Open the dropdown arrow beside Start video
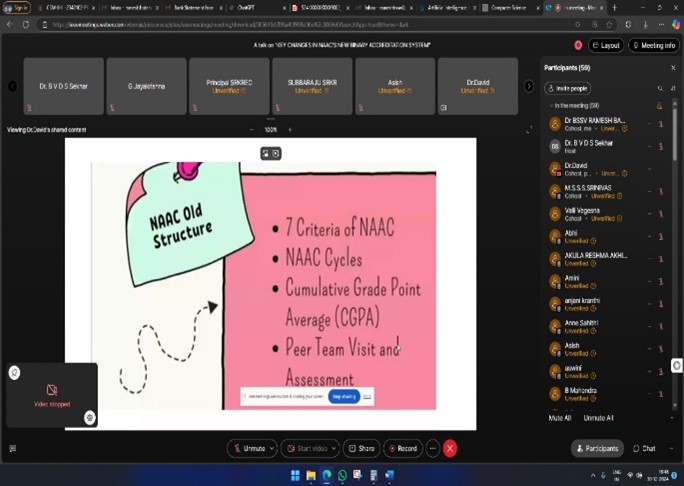 click(335, 449)
